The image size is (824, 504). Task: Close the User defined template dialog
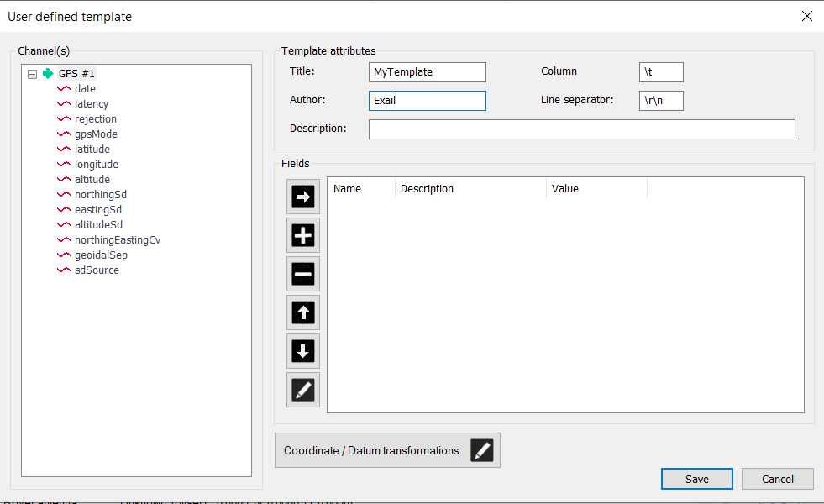tap(806, 16)
